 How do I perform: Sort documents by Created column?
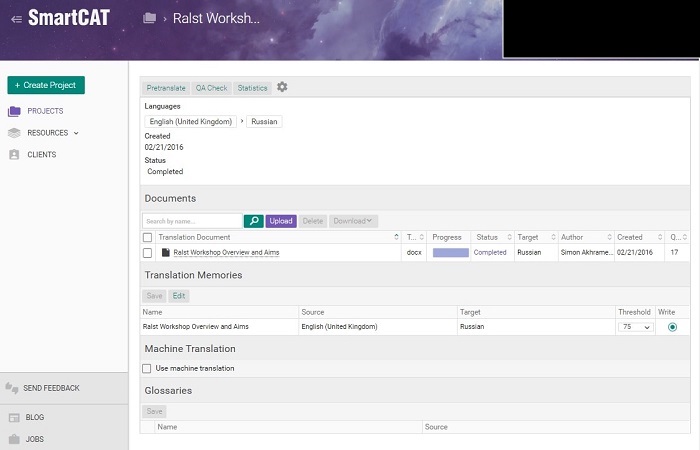(639, 238)
